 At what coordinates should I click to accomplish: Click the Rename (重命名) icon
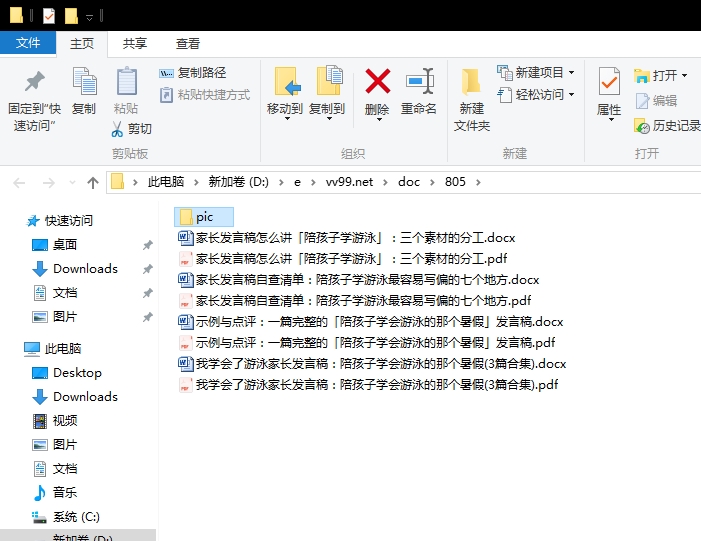420,81
